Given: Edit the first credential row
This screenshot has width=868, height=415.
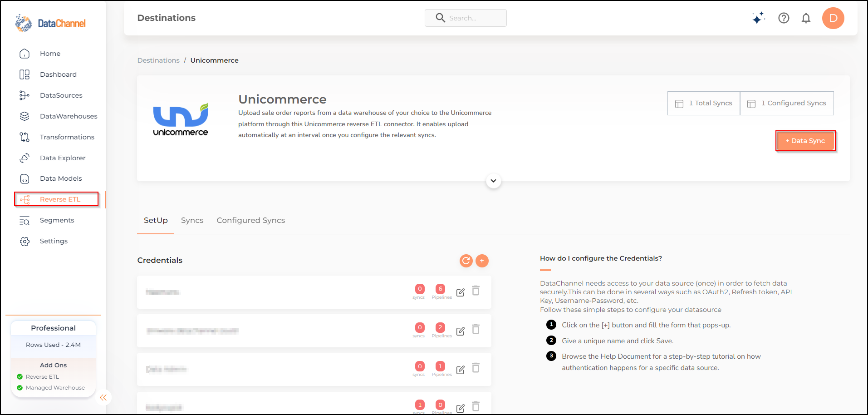Looking at the screenshot, I should [460, 292].
